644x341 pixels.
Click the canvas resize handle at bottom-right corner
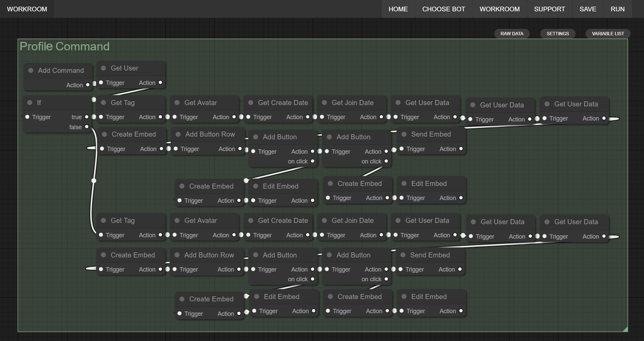tap(626, 330)
